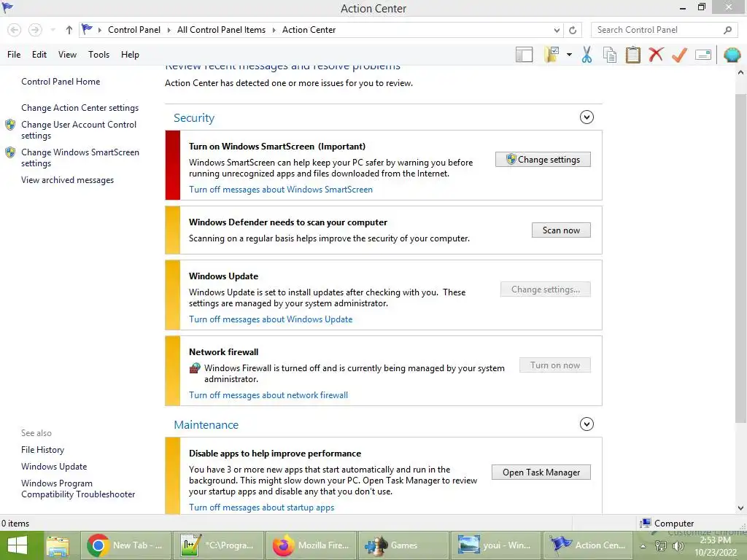Screen dimensions: 747x560
Task: Click the Properties card toolbar icon
Action: [703, 55]
